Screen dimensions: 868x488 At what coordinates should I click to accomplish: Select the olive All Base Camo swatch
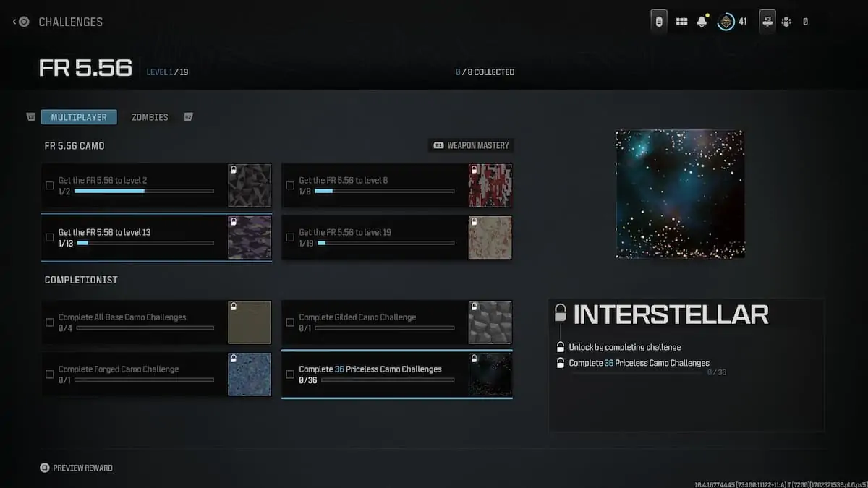point(250,322)
